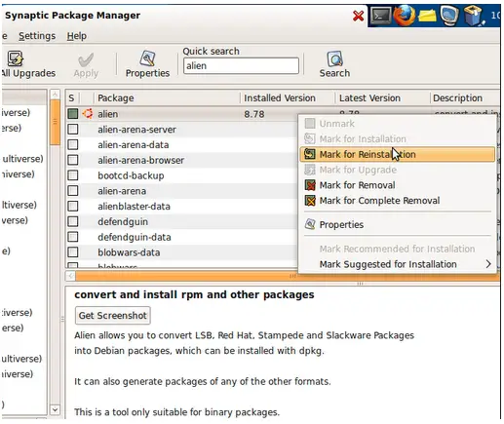Sort by Description column header
Screen dimensions: 504x424
(x=465, y=97)
